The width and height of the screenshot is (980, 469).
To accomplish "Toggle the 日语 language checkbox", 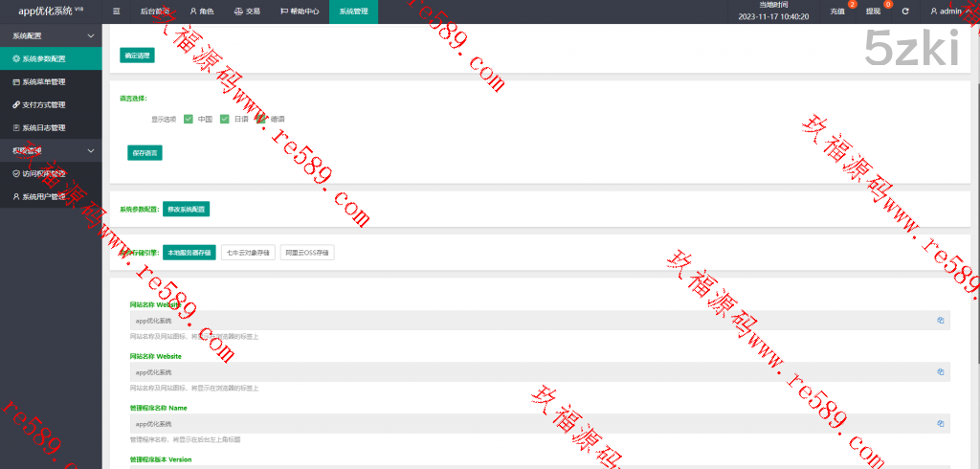I will [225, 119].
